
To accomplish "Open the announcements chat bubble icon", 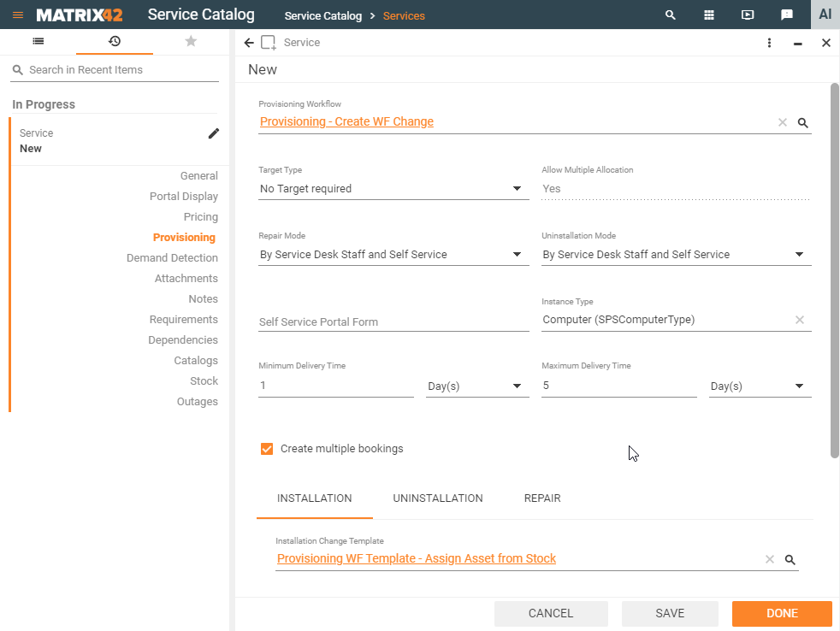I will [787, 15].
